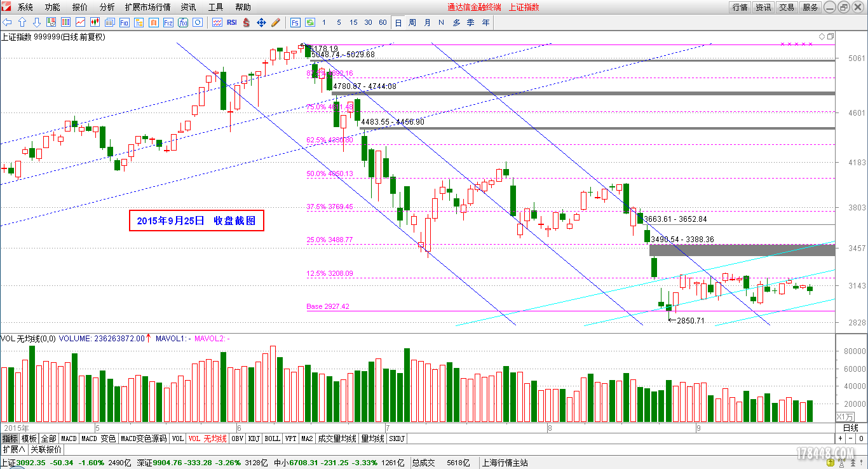Select the BOLL indicator tab
Viewport: 868px width, 469px height.
click(273, 438)
